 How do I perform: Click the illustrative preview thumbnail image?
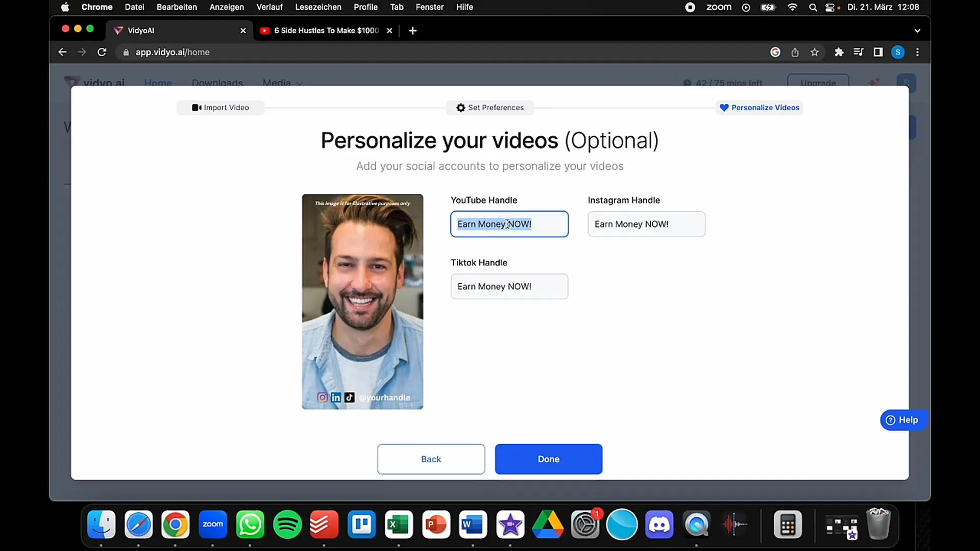(362, 300)
